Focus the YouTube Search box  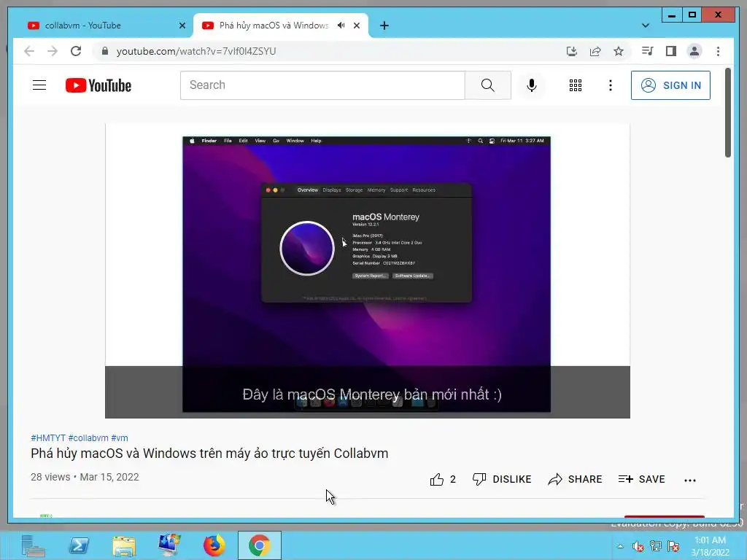(x=322, y=85)
